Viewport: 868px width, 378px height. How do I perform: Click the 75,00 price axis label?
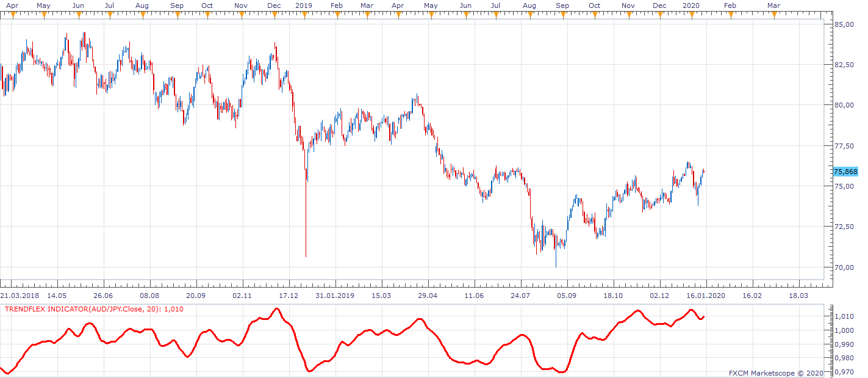(x=844, y=186)
